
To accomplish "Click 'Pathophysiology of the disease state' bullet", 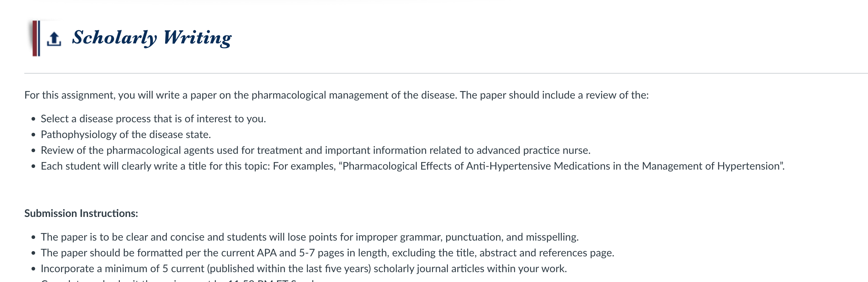I will pyautogui.click(x=126, y=135).
